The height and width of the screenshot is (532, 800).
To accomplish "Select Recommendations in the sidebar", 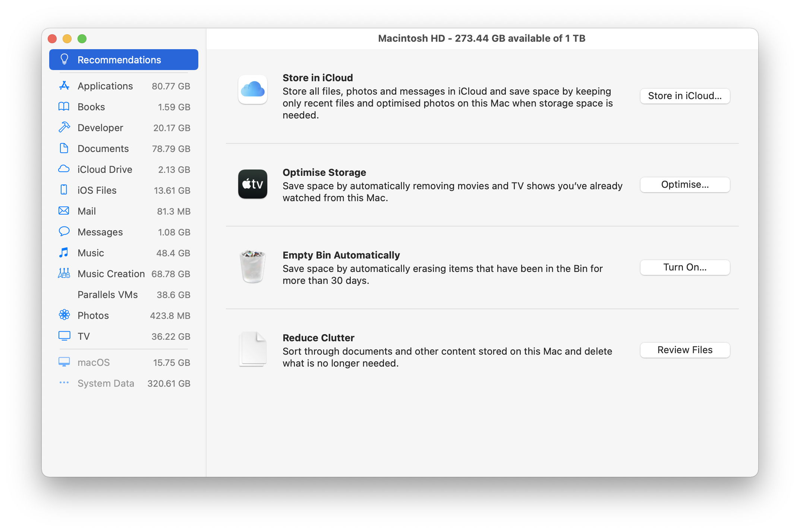I will [x=123, y=60].
